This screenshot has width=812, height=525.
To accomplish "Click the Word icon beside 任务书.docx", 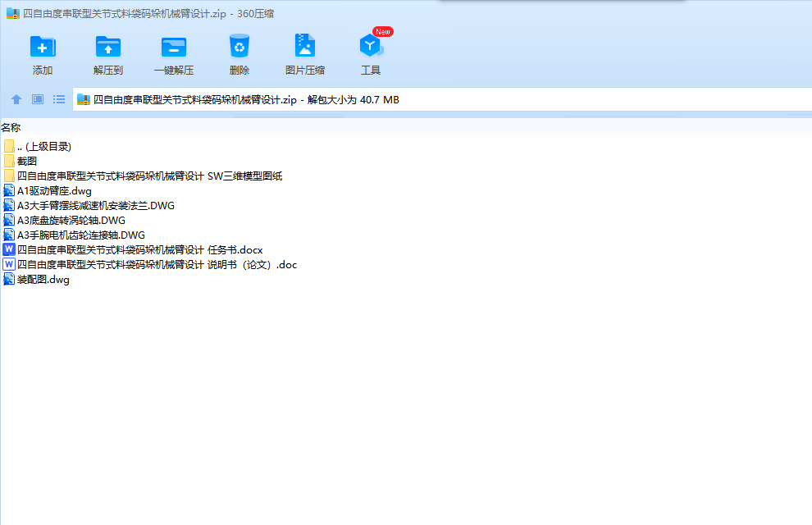I will click(9, 249).
